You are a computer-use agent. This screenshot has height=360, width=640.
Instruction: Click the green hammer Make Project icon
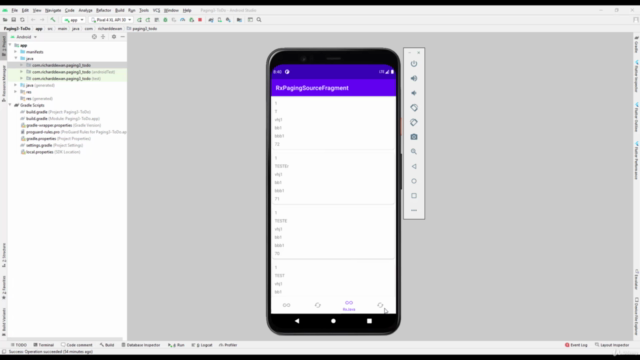click(53, 20)
